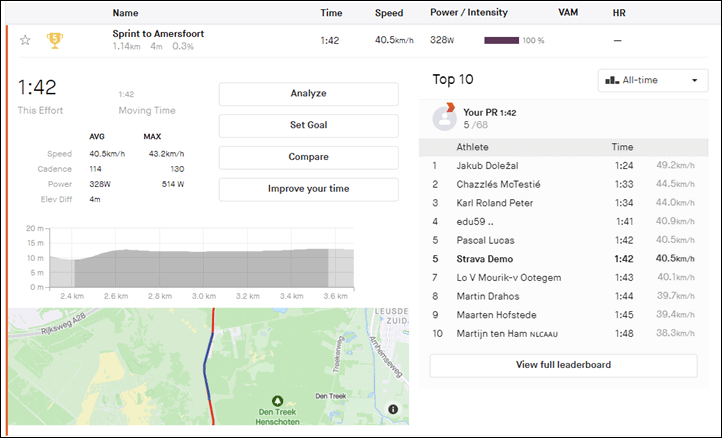Open athlete Maarten Hofstede
Image resolution: width=722 pixels, height=438 pixels.
coord(496,315)
